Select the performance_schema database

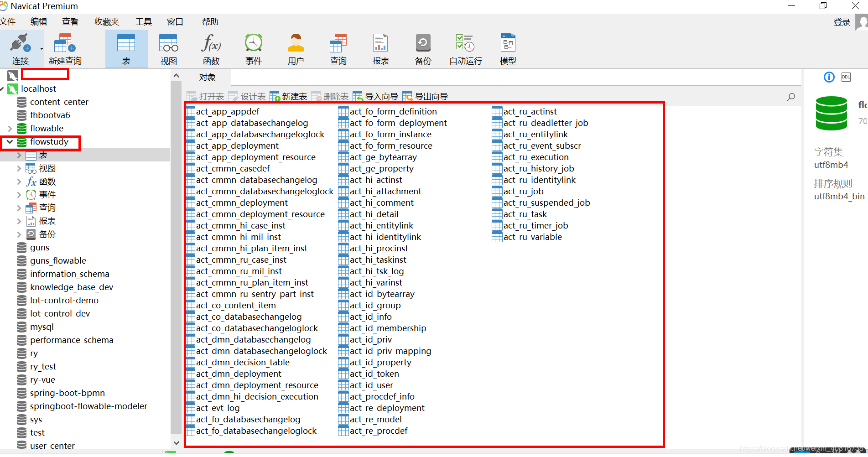click(x=72, y=340)
